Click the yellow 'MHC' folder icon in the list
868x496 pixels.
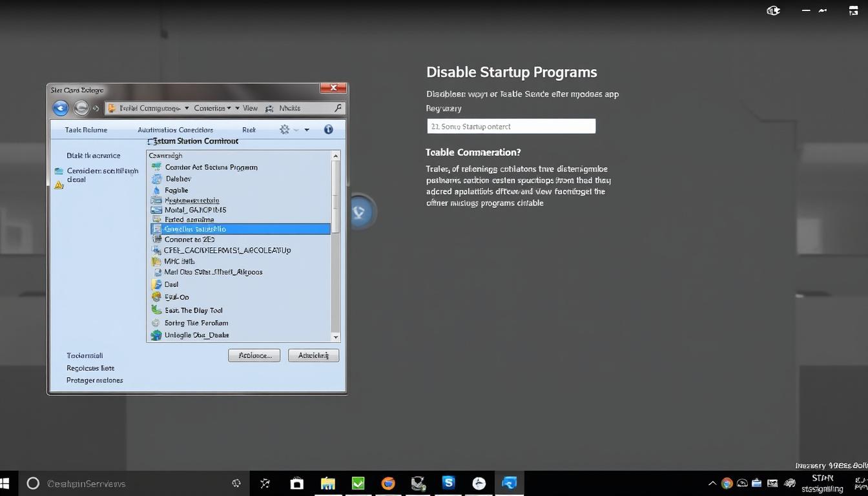156,261
